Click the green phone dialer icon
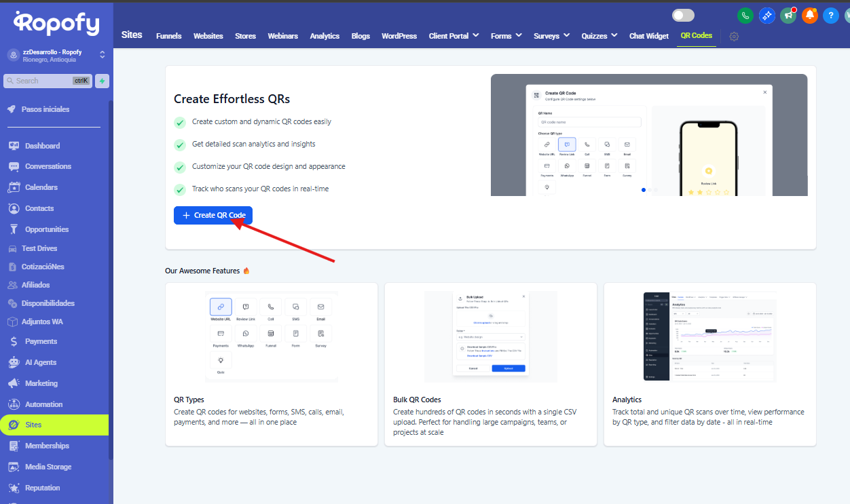Viewport: 850px width, 504px height. pos(745,16)
